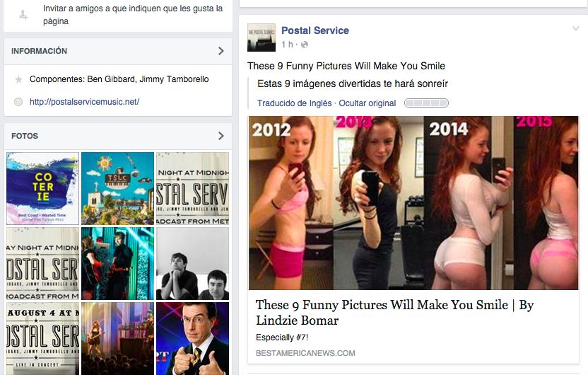Open the postalservicemusic.net link
588x375 pixels.
coord(84,102)
